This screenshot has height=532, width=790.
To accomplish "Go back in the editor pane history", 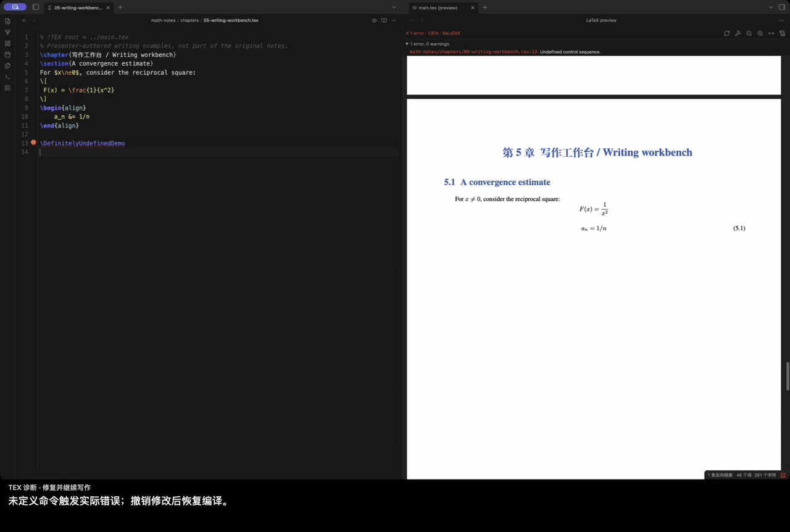I will [x=25, y=20].
